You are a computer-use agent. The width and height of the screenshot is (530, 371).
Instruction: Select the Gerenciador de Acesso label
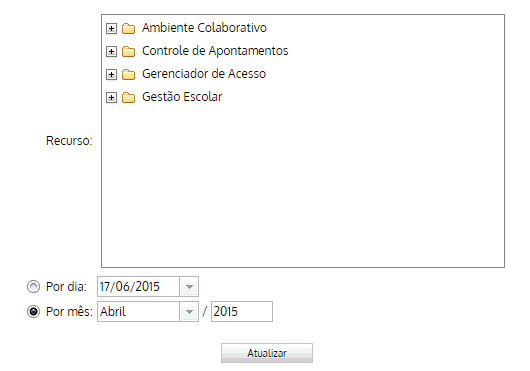[x=204, y=74]
